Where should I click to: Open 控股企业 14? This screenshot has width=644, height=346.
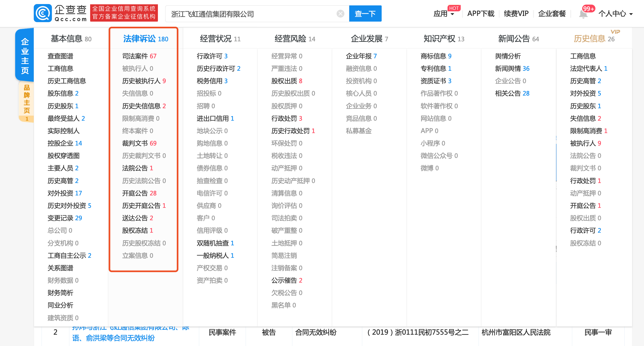tap(65, 143)
